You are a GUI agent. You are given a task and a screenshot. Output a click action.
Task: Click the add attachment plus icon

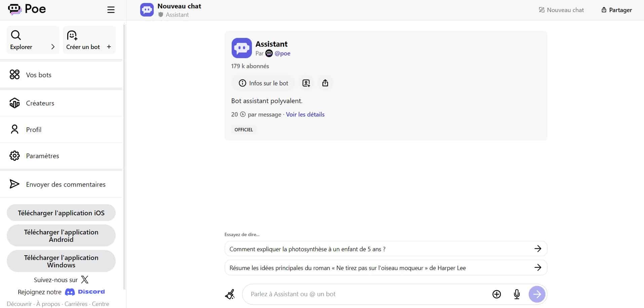coord(496,294)
